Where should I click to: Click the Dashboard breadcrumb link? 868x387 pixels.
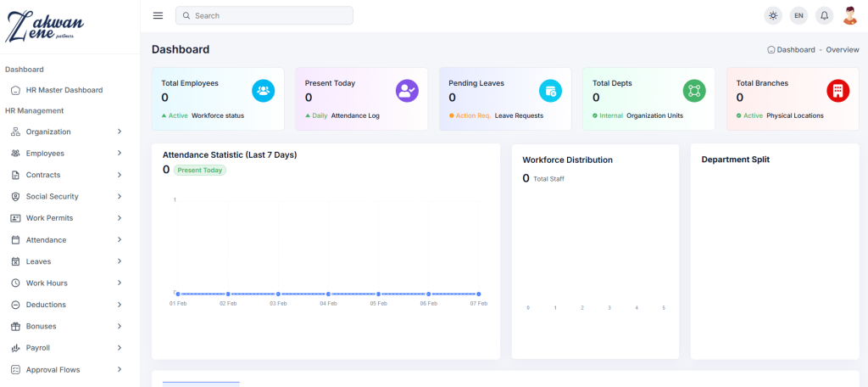pos(795,50)
